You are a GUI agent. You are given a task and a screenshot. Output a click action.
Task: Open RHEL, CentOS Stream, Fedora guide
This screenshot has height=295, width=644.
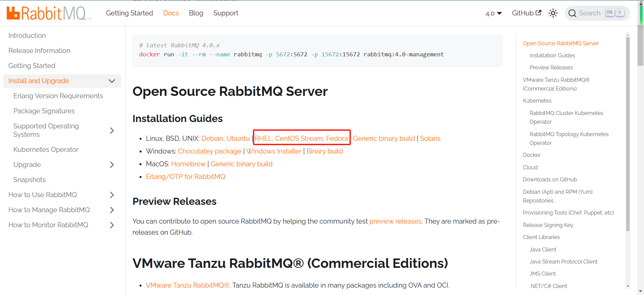301,138
